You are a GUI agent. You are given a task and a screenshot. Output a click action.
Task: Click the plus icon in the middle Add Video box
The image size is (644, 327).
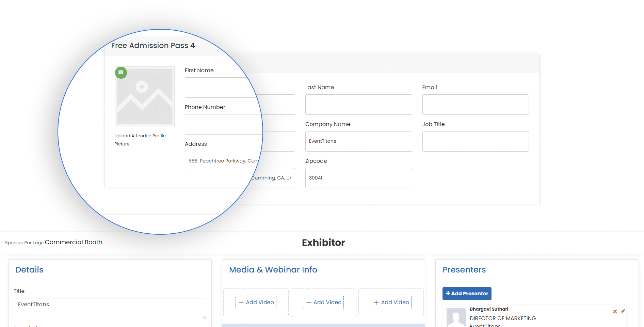point(308,302)
